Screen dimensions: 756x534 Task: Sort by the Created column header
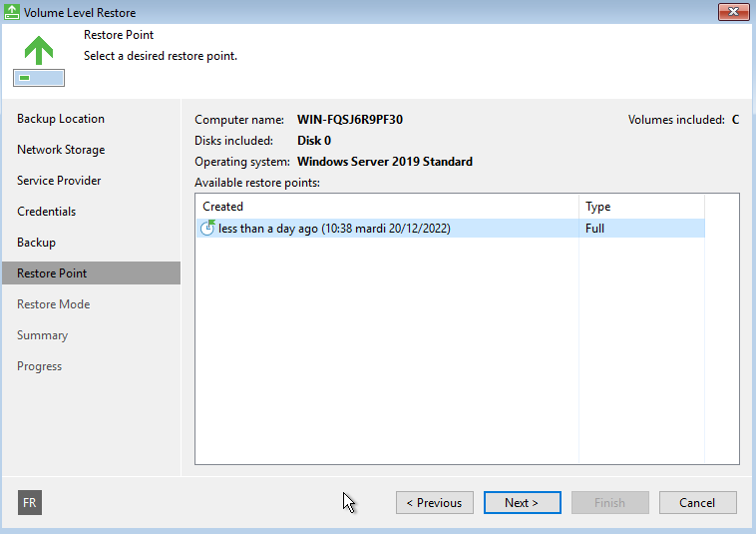[x=387, y=207]
